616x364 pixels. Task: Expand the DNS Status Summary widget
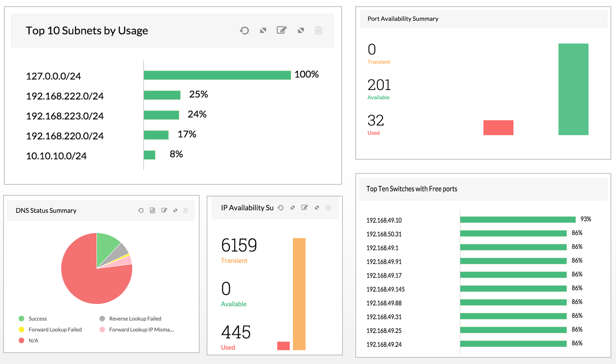pos(175,211)
